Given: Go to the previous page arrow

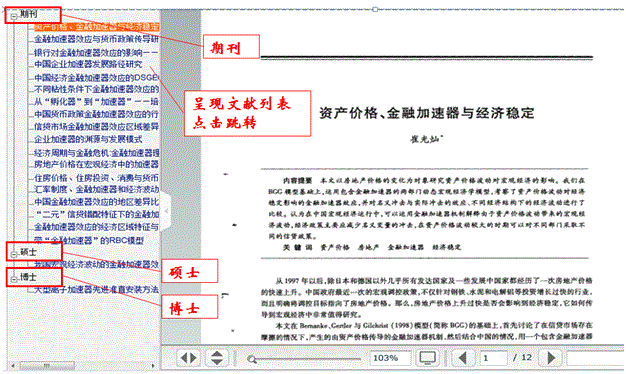Looking at the screenshot, I should point(463,358).
